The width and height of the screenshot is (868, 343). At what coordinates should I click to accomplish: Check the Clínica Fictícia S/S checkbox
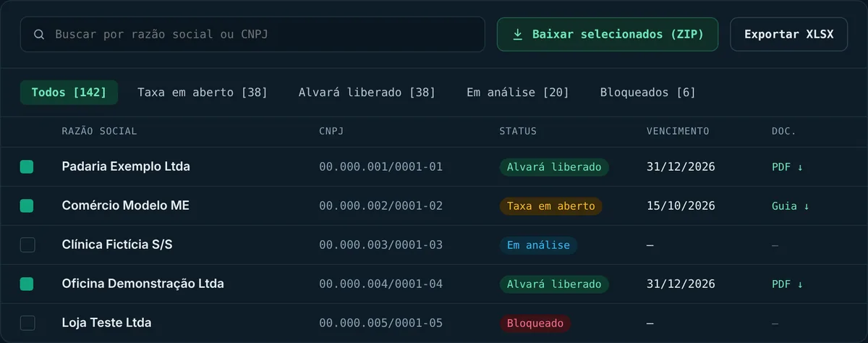[x=27, y=245]
